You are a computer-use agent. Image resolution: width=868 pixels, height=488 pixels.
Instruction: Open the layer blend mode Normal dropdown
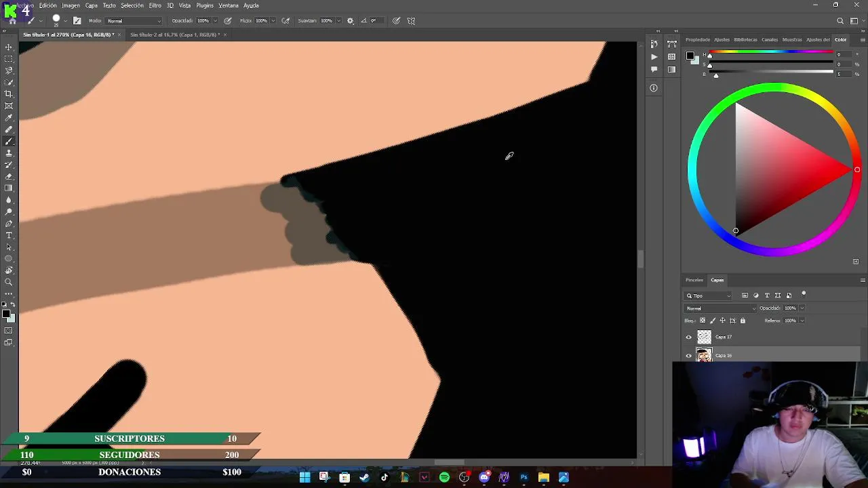click(x=719, y=308)
